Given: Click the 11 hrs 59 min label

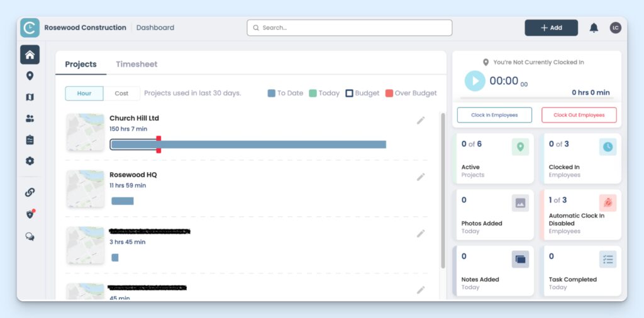Looking at the screenshot, I should pos(128,185).
